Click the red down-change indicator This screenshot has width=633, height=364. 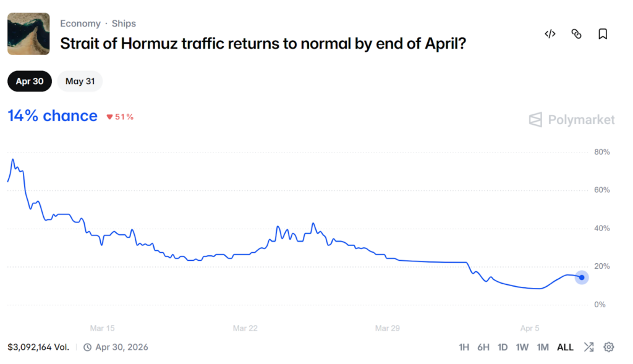[x=120, y=117]
